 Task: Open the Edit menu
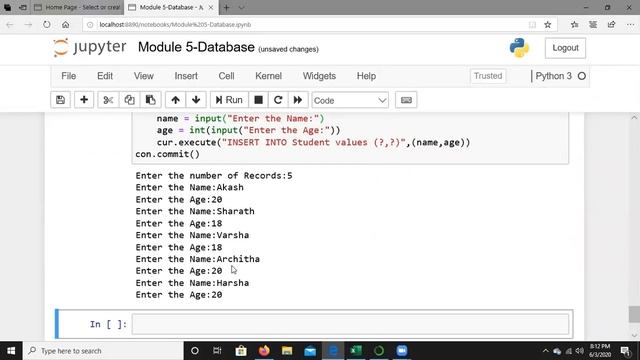[105, 76]
